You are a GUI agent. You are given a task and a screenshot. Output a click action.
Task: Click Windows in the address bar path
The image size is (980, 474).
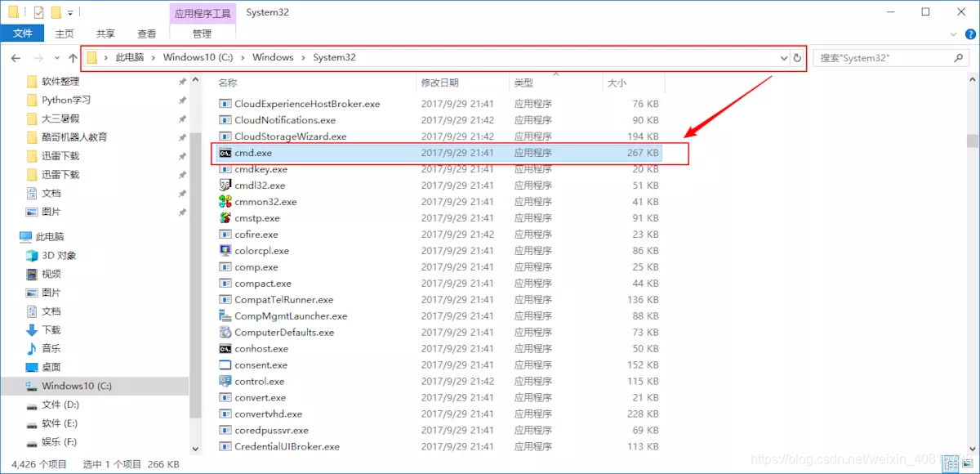pos(273,58)
